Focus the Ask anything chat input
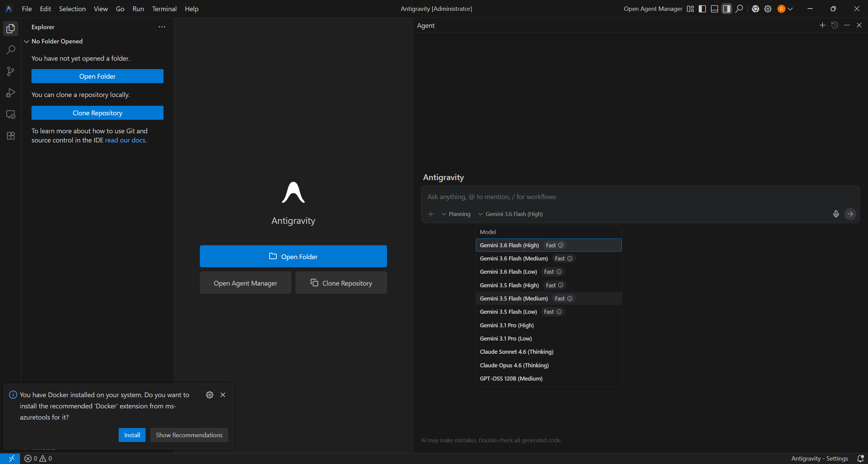This screenshot has width=868, height=464. 640,197
